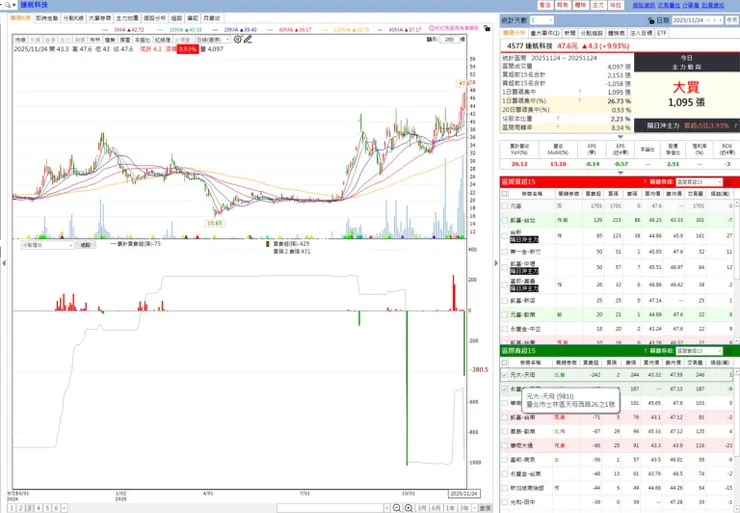Click the 今天 button
740x513 pixels.
click(732, 20)
